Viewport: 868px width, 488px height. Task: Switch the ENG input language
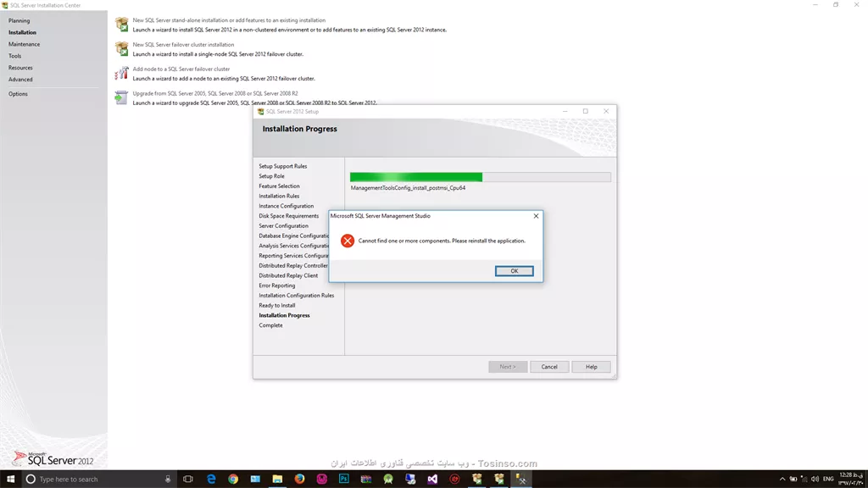coord(828,480)
